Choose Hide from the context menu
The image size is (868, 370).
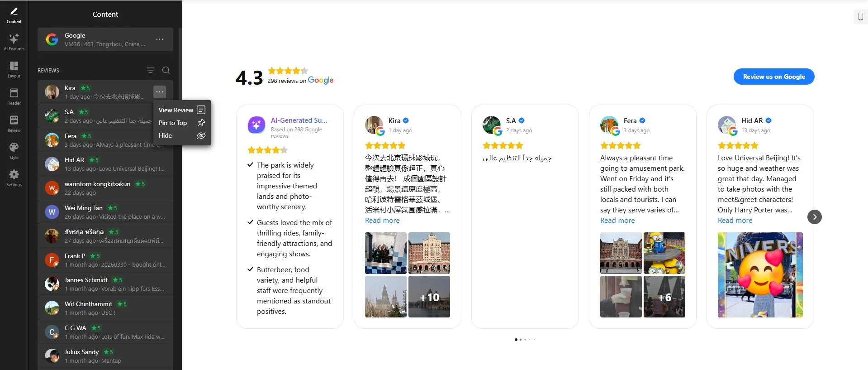pos(182,135)
